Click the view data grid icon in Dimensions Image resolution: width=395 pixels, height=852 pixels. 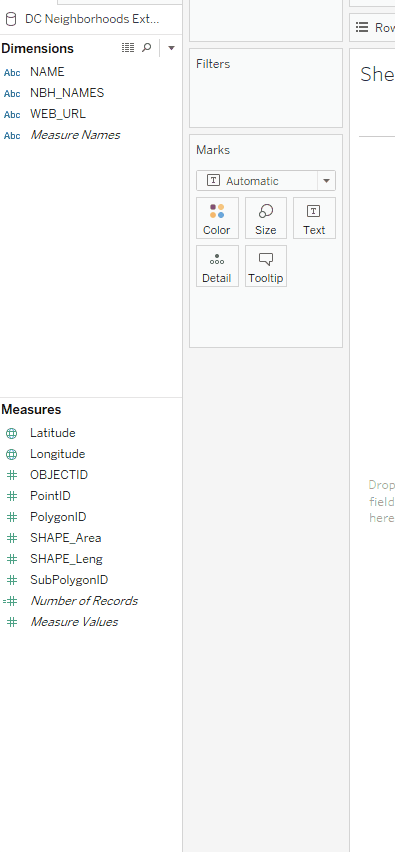click(x=128, y=48)
